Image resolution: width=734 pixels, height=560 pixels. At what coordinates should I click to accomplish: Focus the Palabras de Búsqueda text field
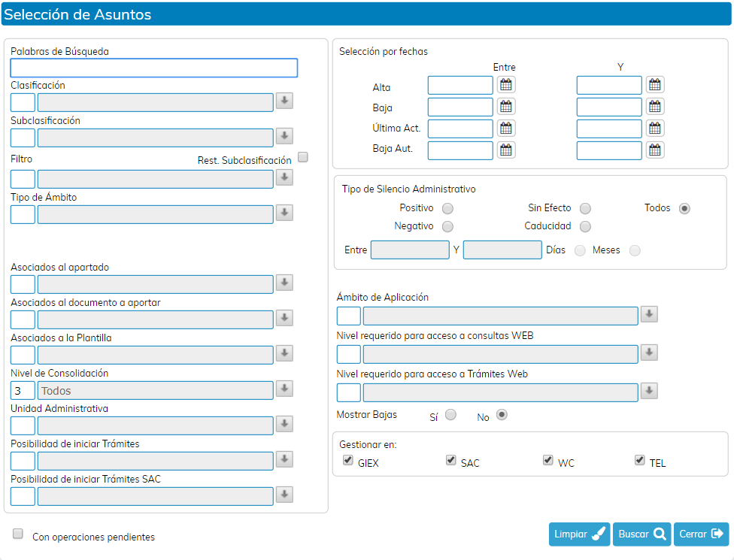point(154,68)
